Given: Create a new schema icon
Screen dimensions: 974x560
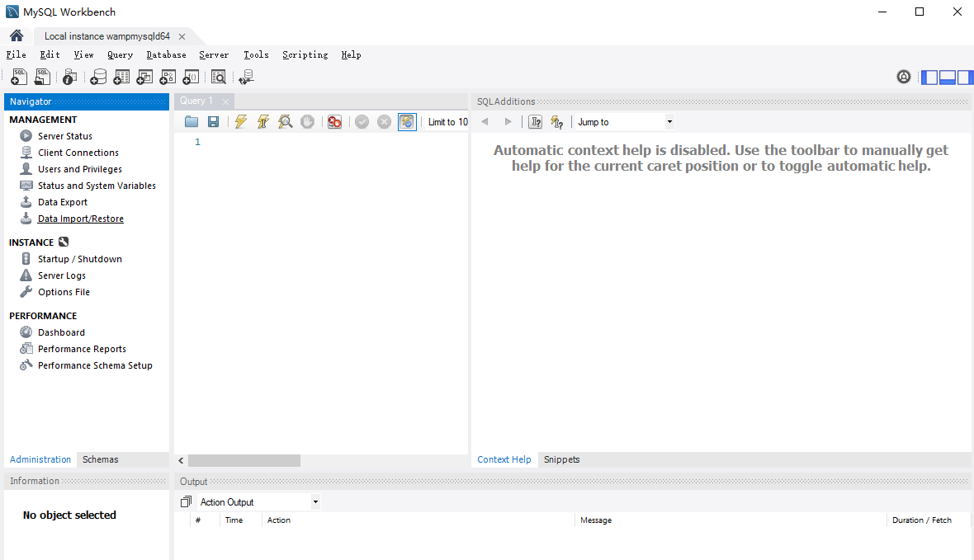Looking at the screenshot, I should [x=98, y=77].
